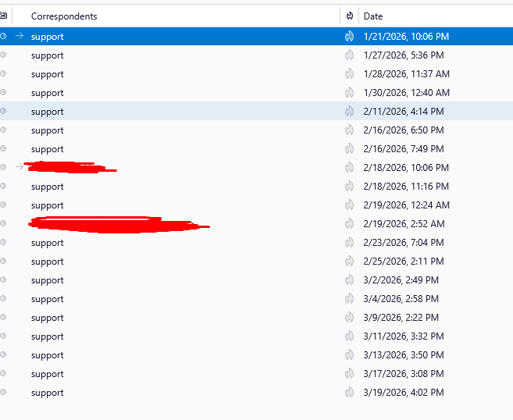Screen dimensions: 513x420
Task: Toggle junk flame on 2/16/2026, 6:50 PM row
Action: 349,130
